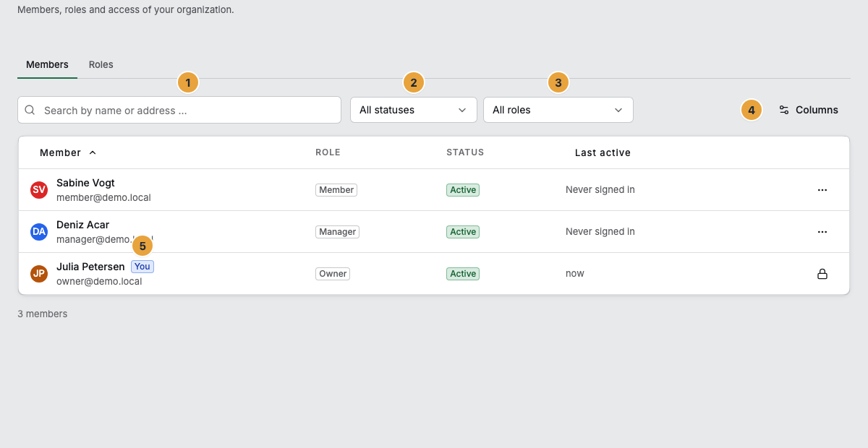Toggle the sort arrow next to the Member header
Viewport: 868px width, 448px height.
pos(93,152)
